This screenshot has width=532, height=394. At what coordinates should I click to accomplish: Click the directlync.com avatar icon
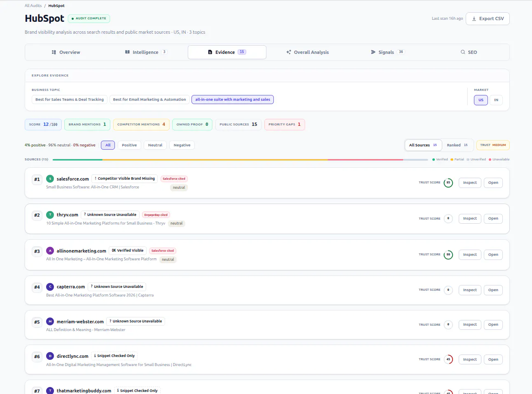50,356
